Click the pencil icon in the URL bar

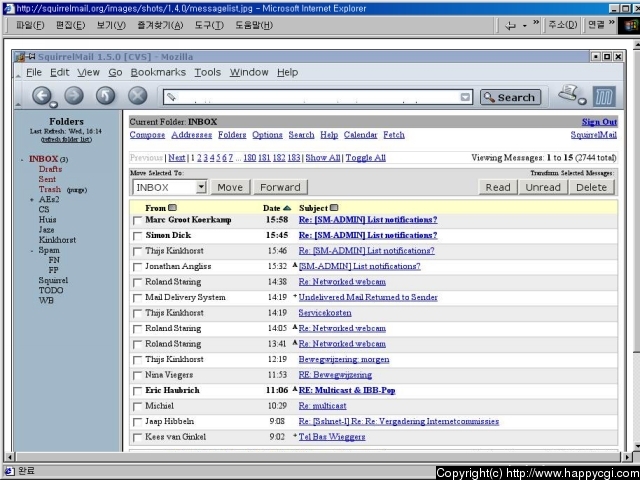click(172, 97)
